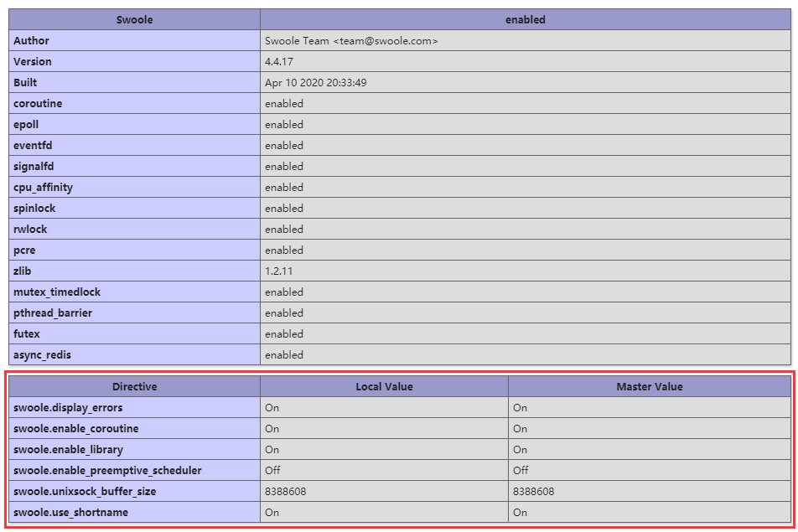The image size is (798, 532).
Task: Click "enabled" in the pcre row
Action: (x=284, y=250)
